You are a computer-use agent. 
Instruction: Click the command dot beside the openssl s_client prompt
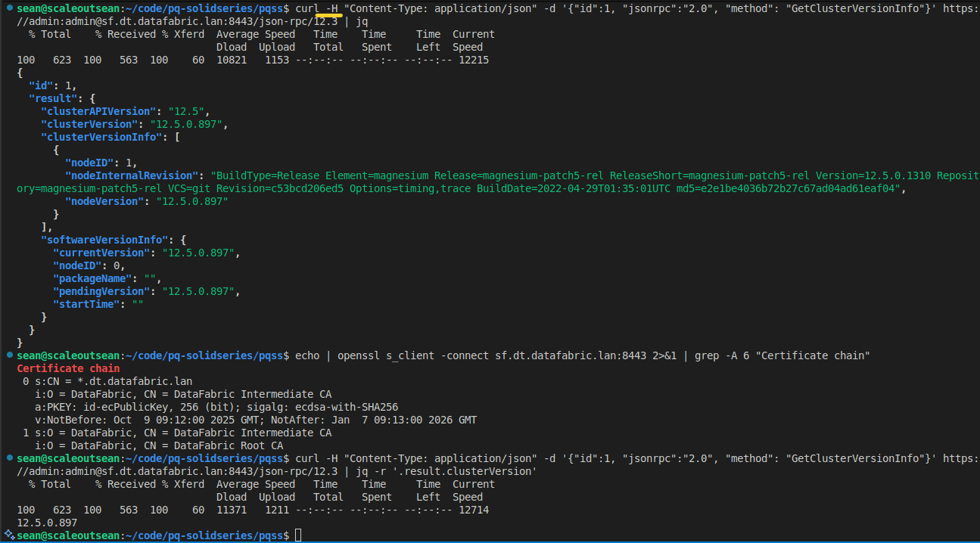(8, 355)
